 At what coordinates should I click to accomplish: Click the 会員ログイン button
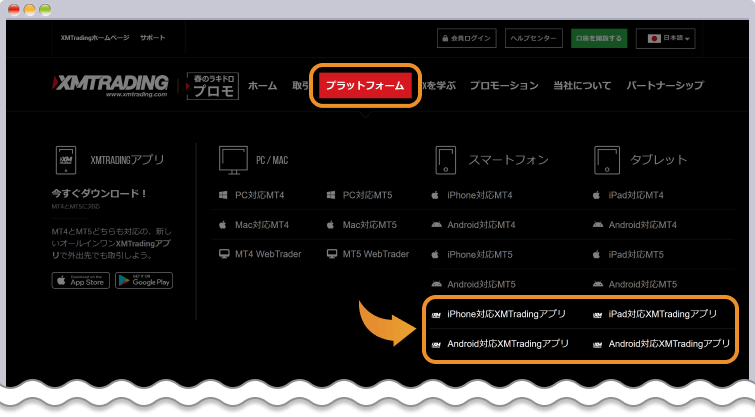[x=467, y=38]
